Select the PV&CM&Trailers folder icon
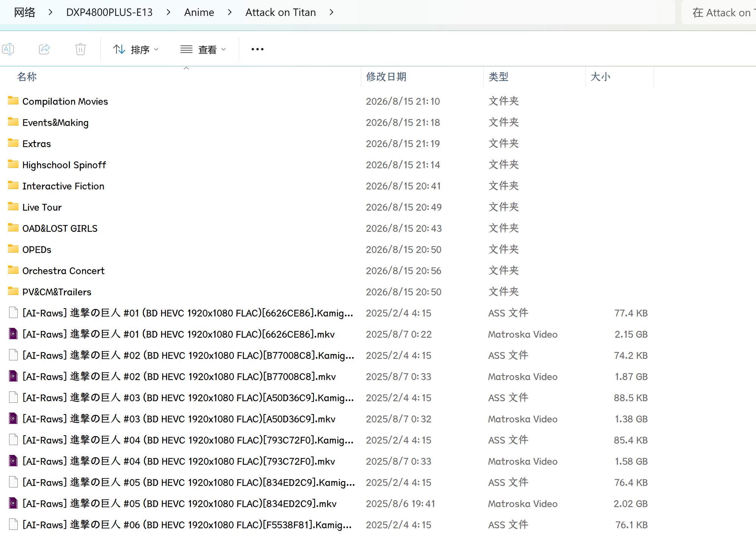The image size is (756, 537). pyautogui.click(x=13, y=291)
